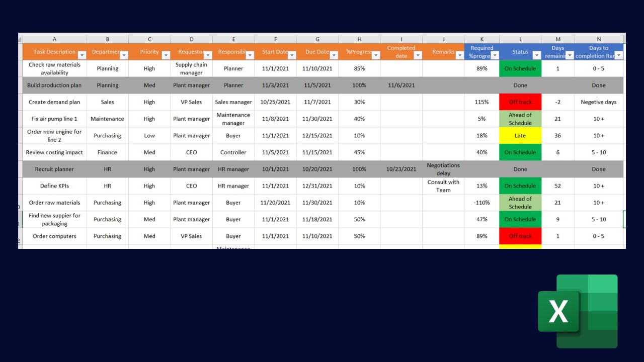Click the yellow 'Late' status cell
The width and height of the screenshot is (644, 362).
[520, 136]
